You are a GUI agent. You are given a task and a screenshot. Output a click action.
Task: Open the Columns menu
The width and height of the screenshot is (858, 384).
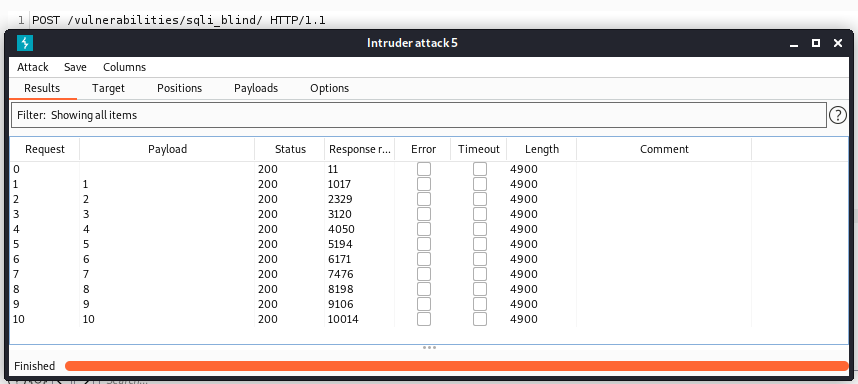125,67
